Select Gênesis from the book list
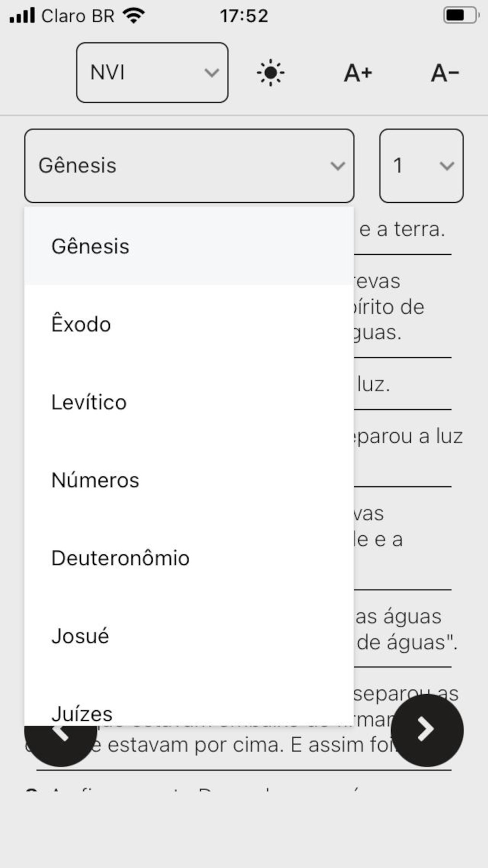This screenshot has height=868, width=488. pyautogui.click(x=91, y=247)
